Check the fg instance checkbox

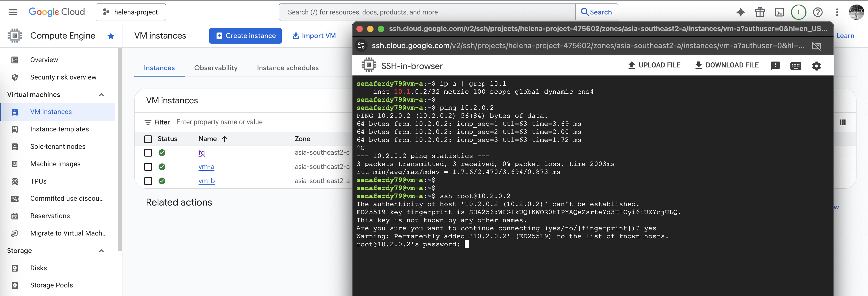point(148,153)
